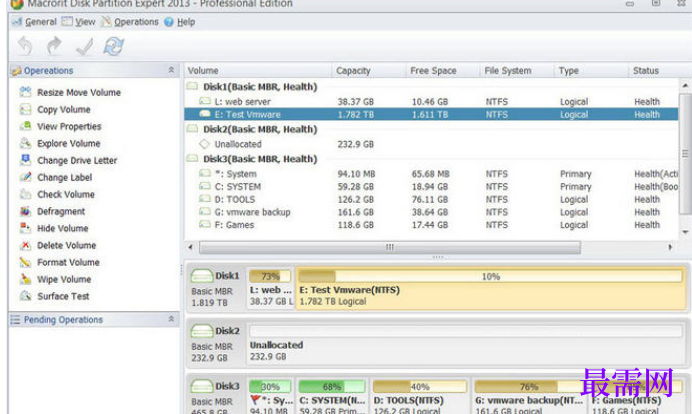
Task: Choose Surface Test operation
Action: [x=63, y=296]
